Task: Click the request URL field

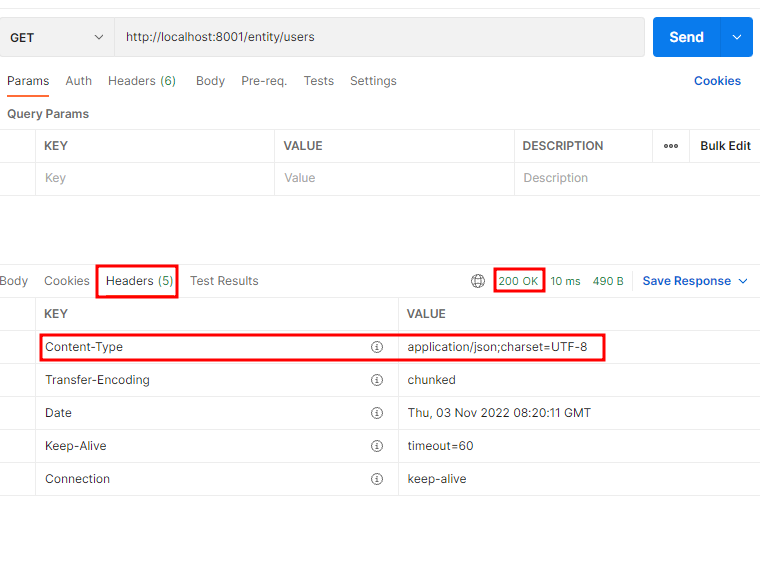Action: point(380,37)
